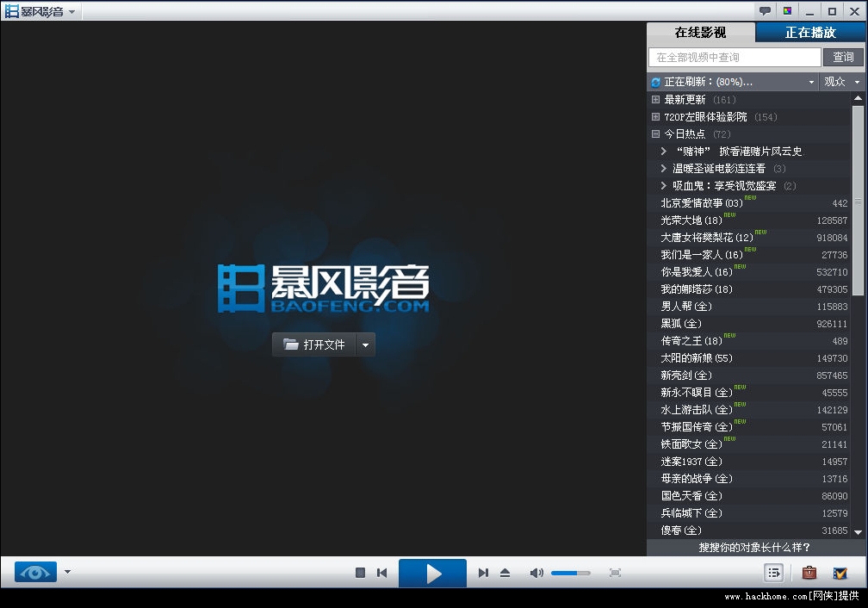The height and width of the screenshot is (608, 868).
Task: Mute audio with the speaker icon
Action: 536,573
